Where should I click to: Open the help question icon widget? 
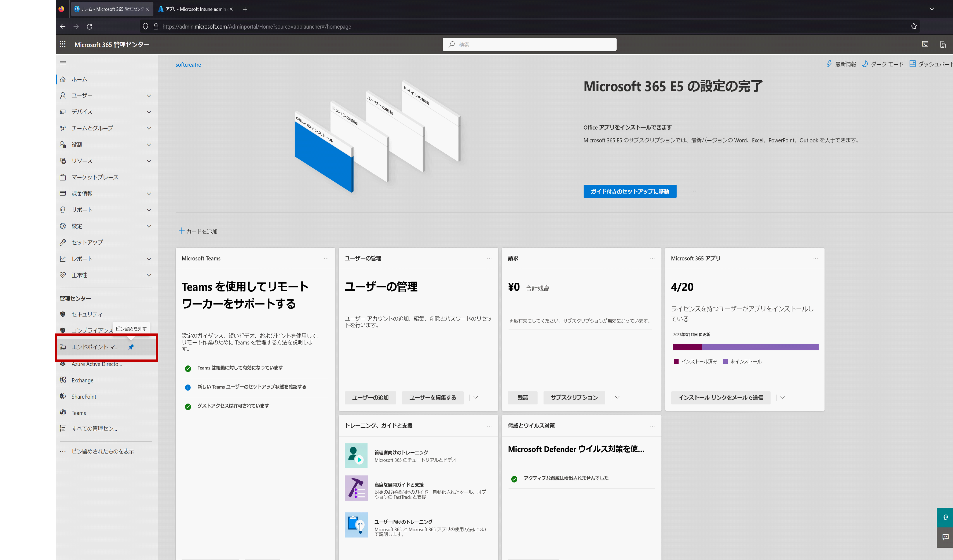tap(945, 517)
